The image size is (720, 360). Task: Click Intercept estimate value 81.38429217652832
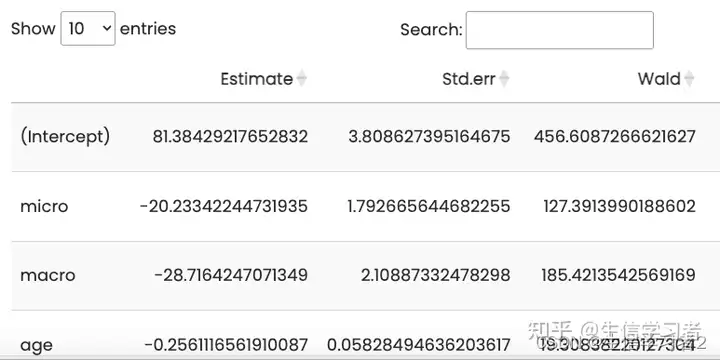point(230,136)
